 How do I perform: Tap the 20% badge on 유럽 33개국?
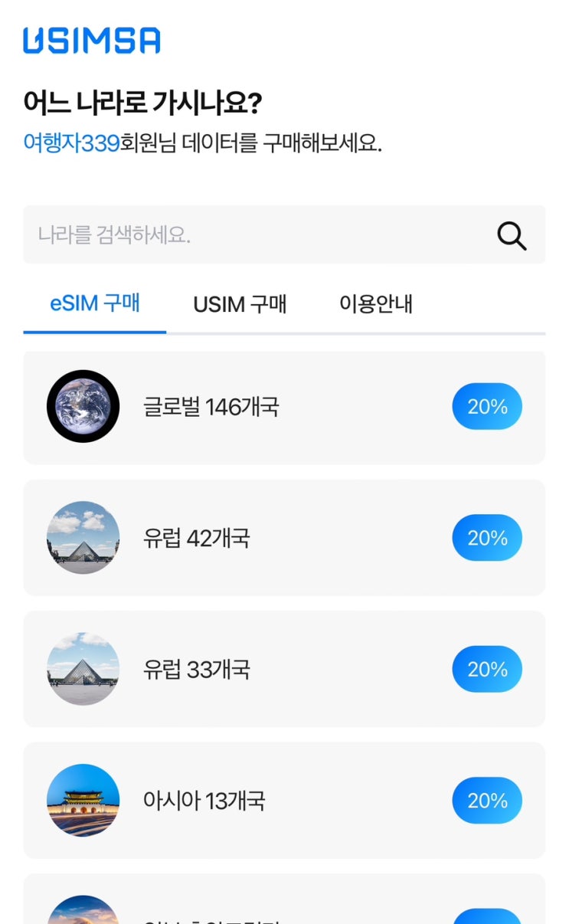click(487, 669)
